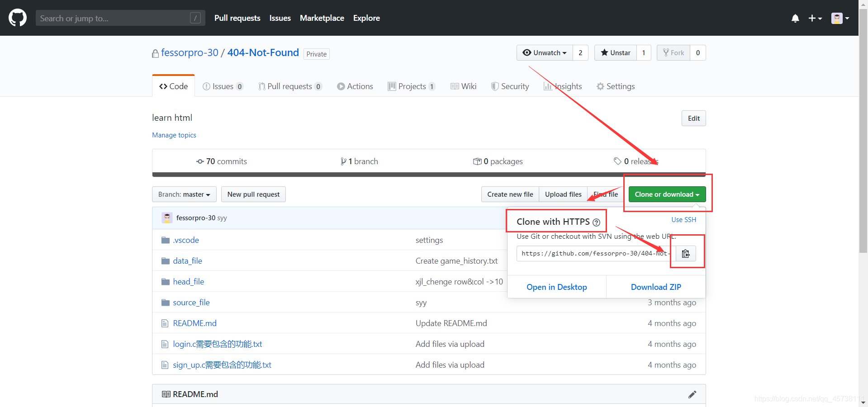This screenshot has width=868, height=407.
Task: Open the Settings tab
Action: [x=616, y=86]
